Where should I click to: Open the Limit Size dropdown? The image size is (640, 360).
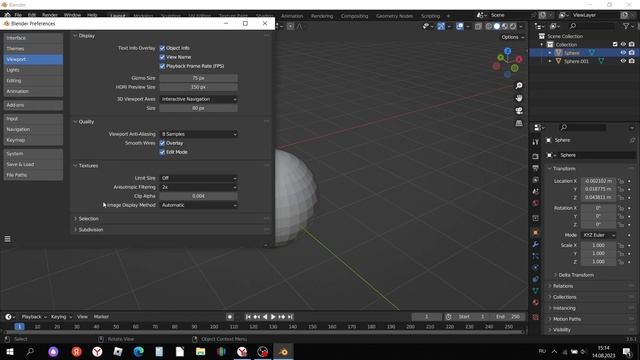click(198, 178)
